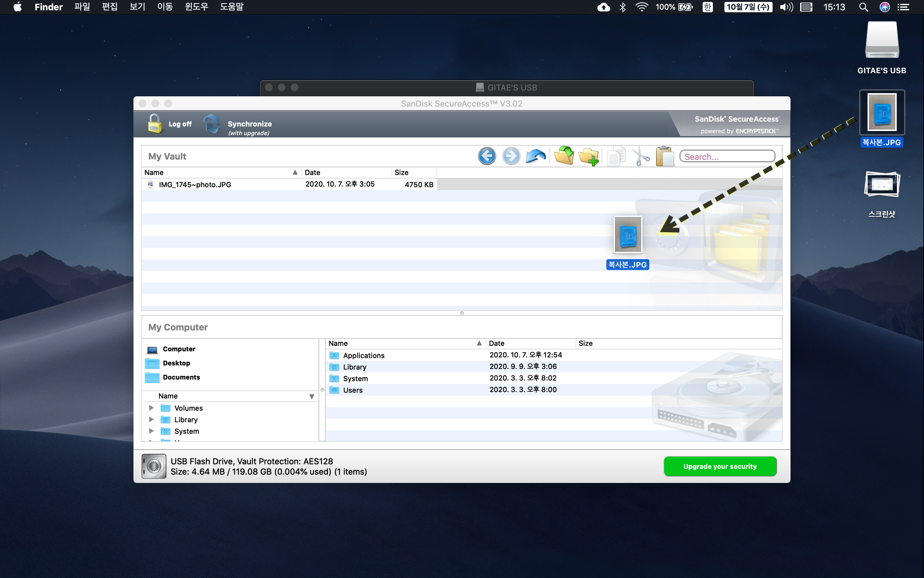This screenshot has width=924, height=578.
Task: Click the blue curved up-level arrow
Action: [536, 156]
